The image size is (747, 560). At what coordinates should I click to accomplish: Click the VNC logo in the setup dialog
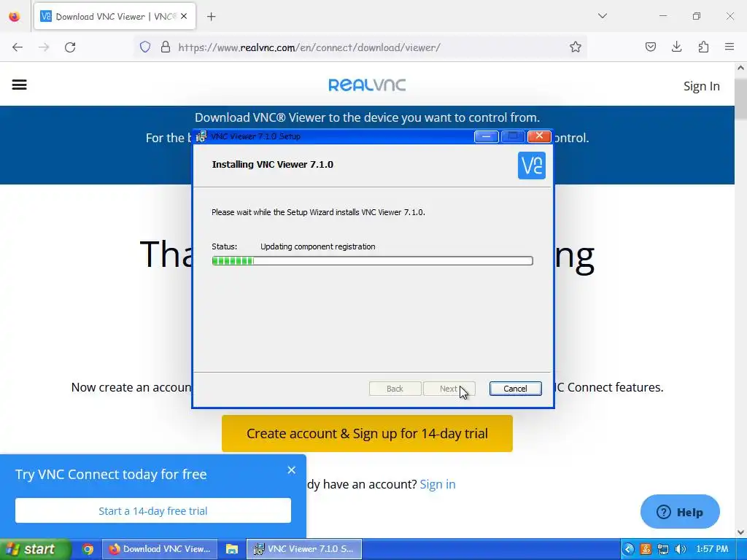[x=532, y=166]
